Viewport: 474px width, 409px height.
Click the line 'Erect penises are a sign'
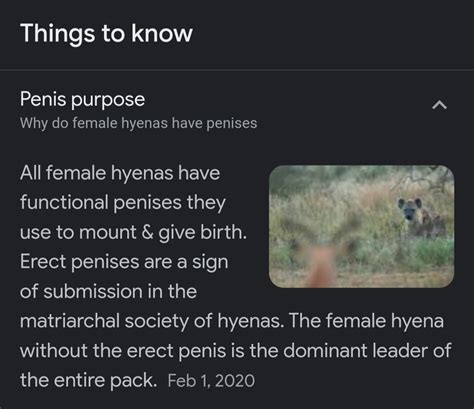click(124, 262)
